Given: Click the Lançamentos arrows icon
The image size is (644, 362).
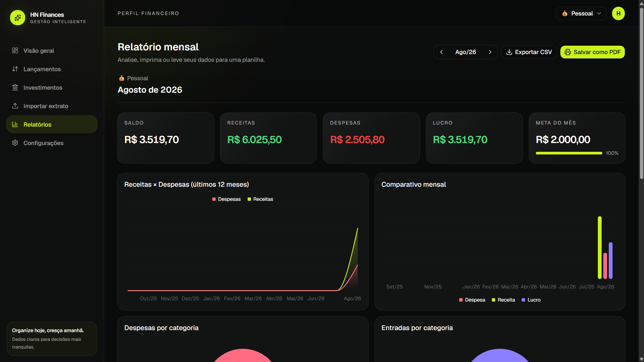Looking at the screenshot, I should pos(15,69).
